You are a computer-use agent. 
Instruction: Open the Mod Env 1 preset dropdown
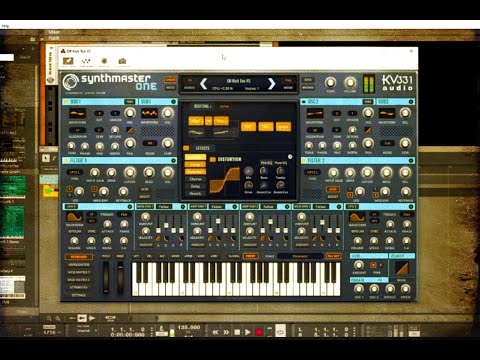(x=164, y=207)
